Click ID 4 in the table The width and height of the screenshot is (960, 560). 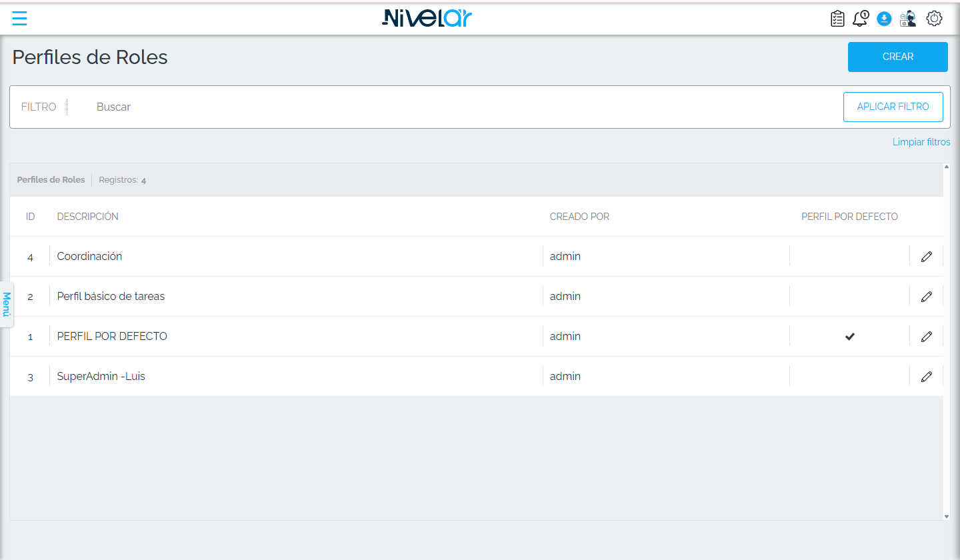click(x=30, y=257)
